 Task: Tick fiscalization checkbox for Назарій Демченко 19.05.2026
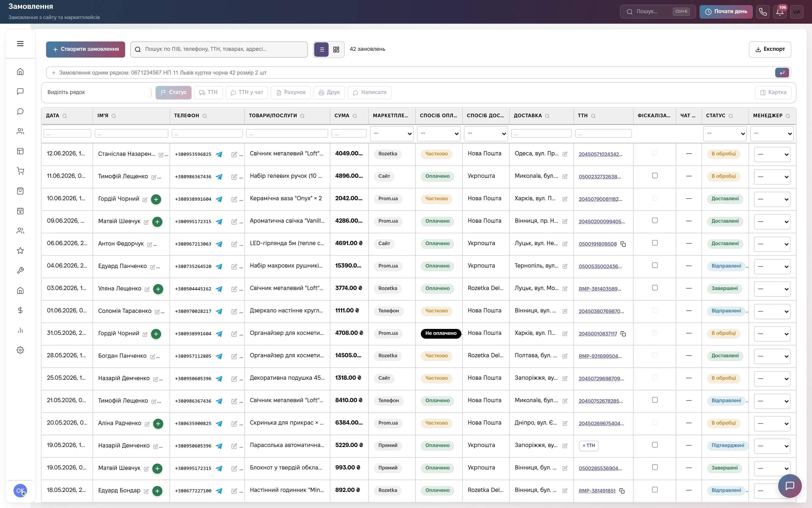tap(655, 445)
